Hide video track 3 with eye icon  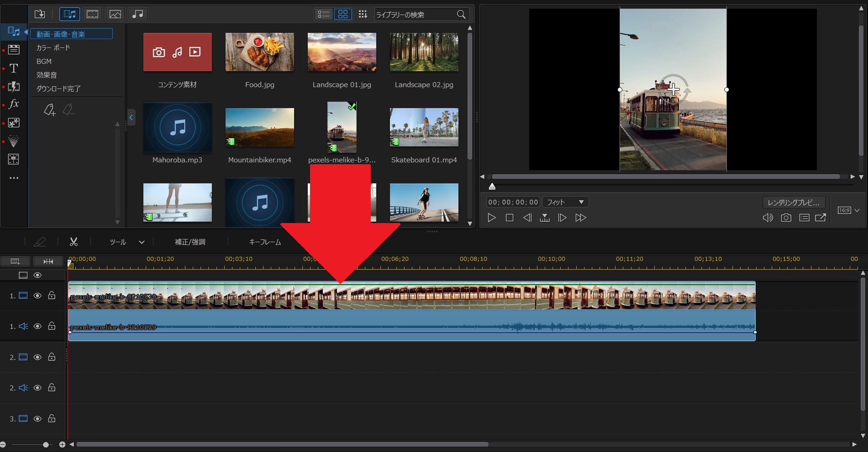(37, 419)
